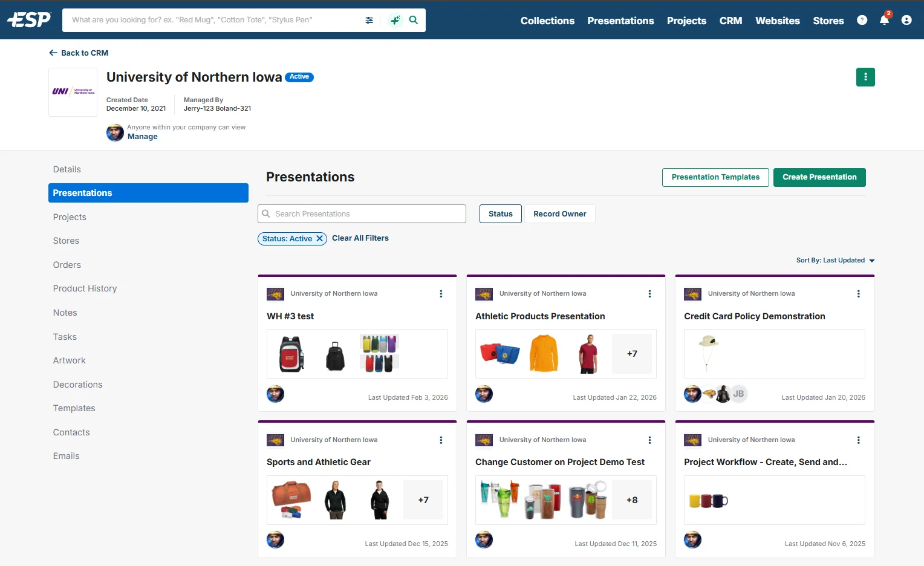The image size is (924, 566).
Task: Select Emails in the sidebar
Action: coord(148,456)
